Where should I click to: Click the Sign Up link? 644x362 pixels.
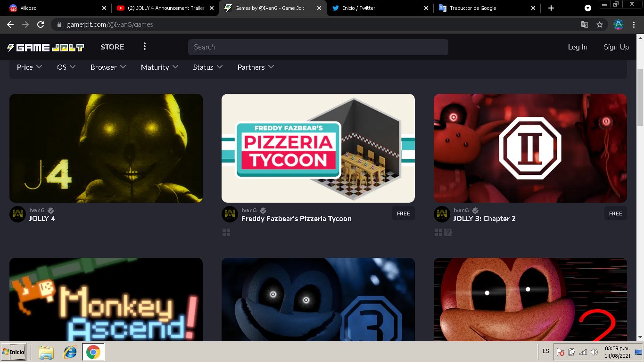coord(616,47)
